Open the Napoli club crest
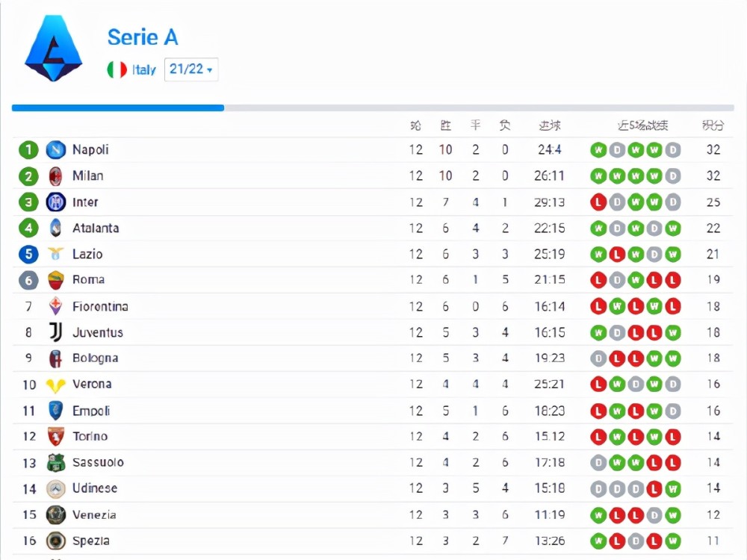Image resolution: width=747 pixels, height=560 pixels. [56, 150]
